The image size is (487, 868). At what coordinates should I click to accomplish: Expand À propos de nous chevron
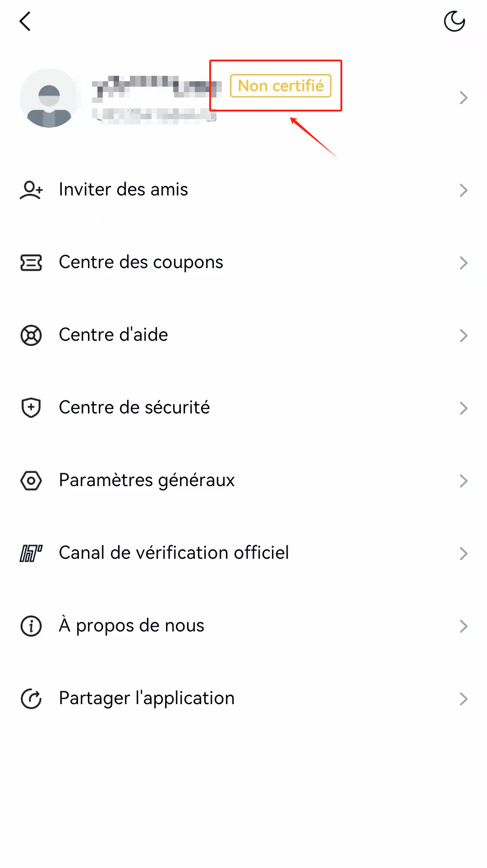point(464,626)
